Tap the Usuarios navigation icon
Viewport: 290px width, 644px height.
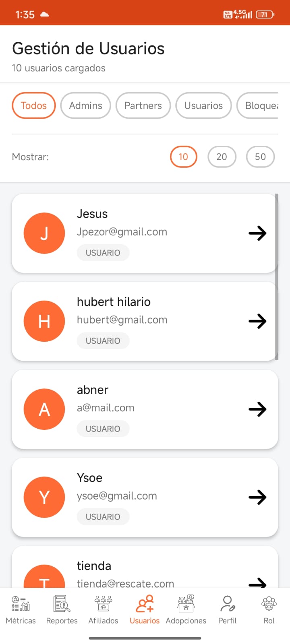(x=145, y=604)
